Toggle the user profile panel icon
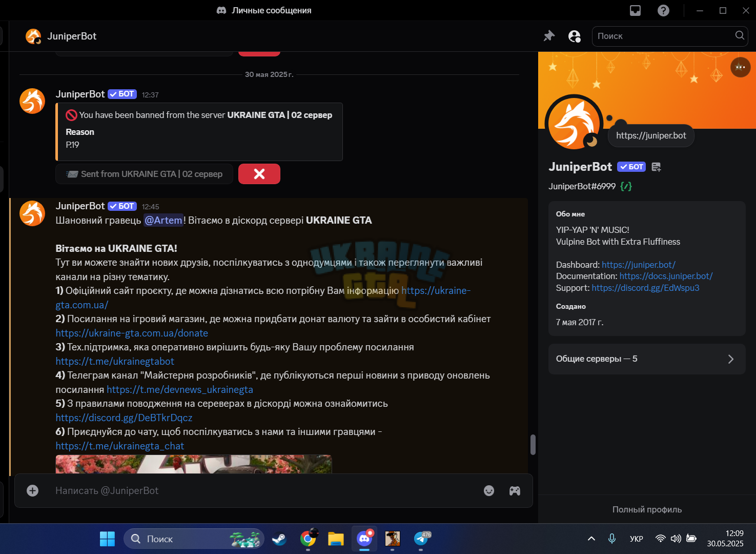 pos(575,36)
